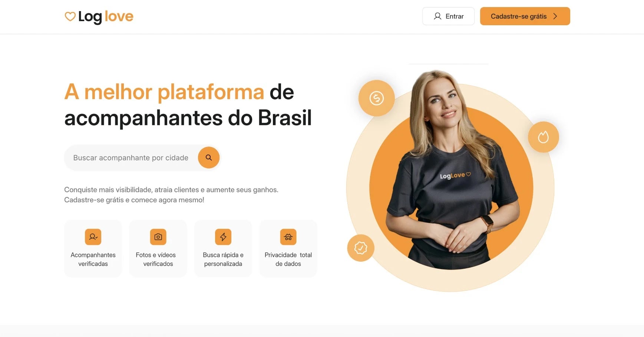Click the camera icon above Fotos e vídeos
Screen dimensions: 644x337
pyautogui.click(x=158, y=237)
